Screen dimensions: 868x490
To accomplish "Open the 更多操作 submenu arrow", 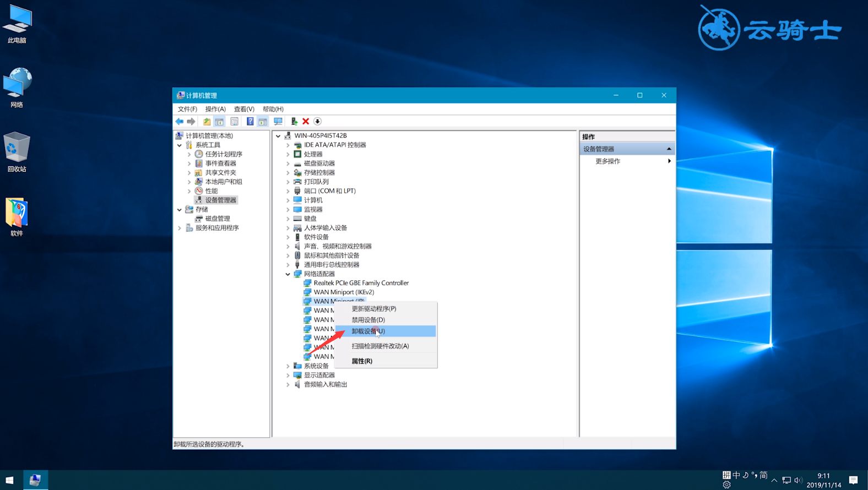I will click(669, 161).
